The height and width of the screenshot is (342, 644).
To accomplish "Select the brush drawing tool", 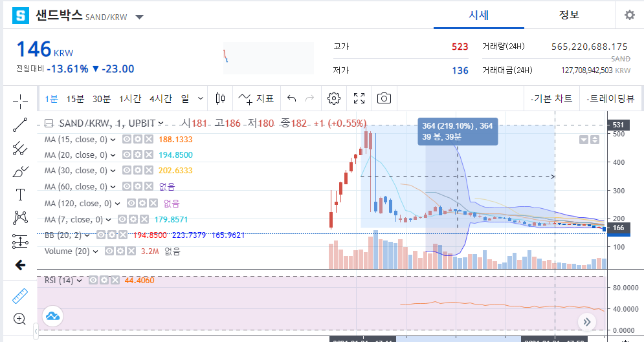I will (x=20, y=171).
